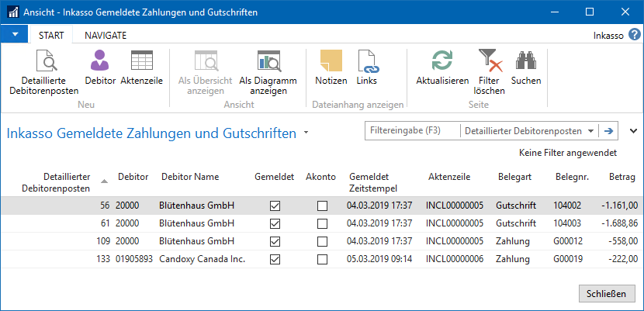The height and width of the screenshot is (311, 644).
Task: Click the Zahlung cell for G00012
Action: (x=513, y=242)
